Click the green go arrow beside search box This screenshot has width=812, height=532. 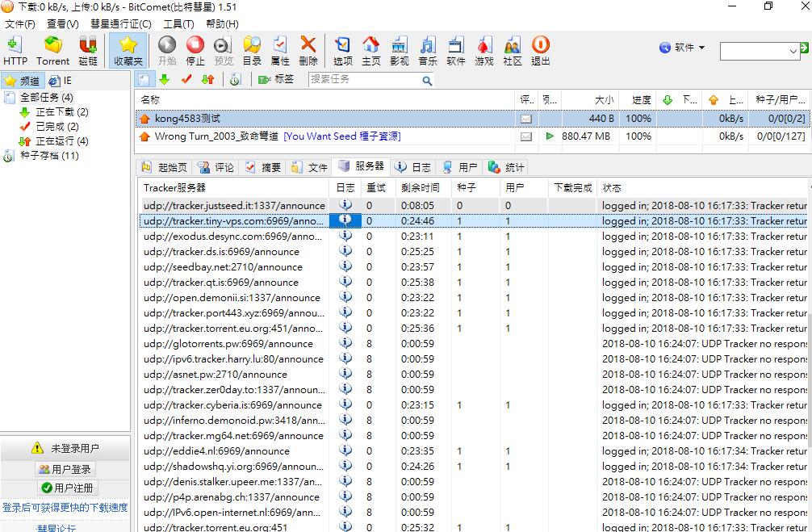[804, 48]
